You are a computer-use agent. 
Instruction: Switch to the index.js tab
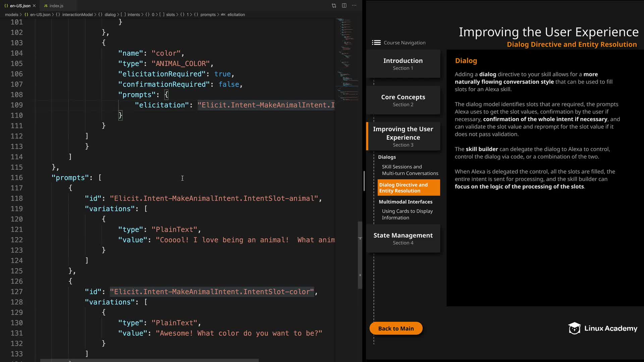point(56,6)
